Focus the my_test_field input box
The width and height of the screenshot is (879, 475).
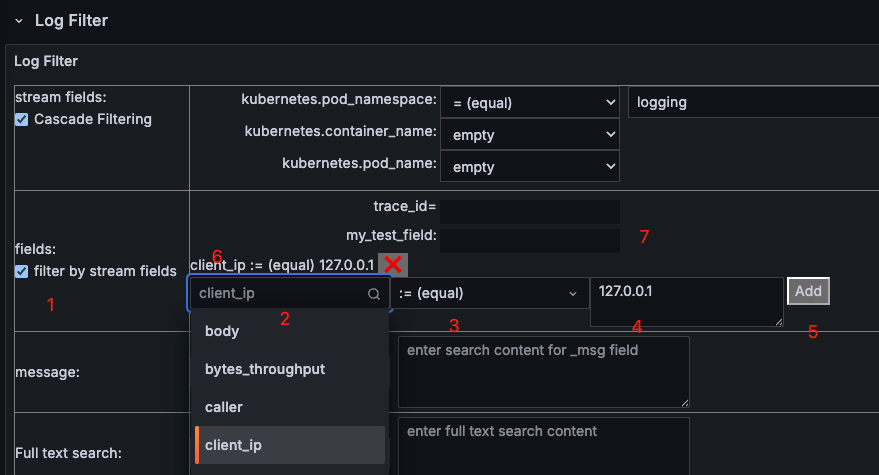pos(530,240)
